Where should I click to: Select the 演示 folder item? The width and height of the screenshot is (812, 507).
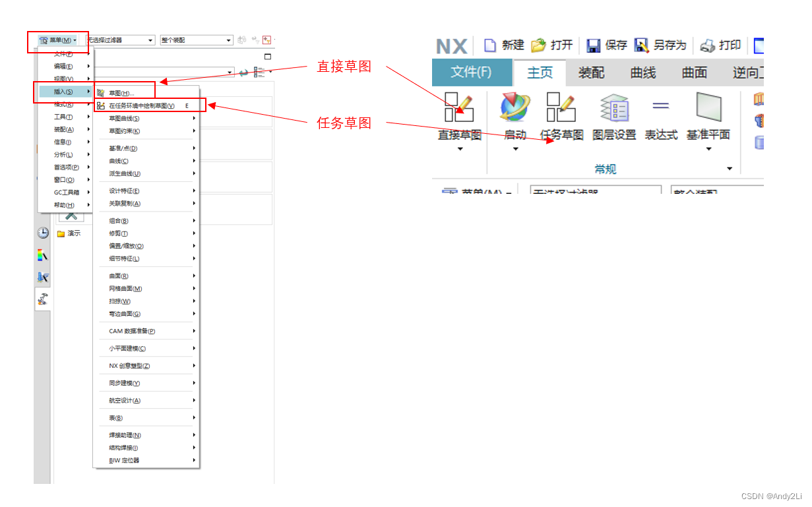69,233
